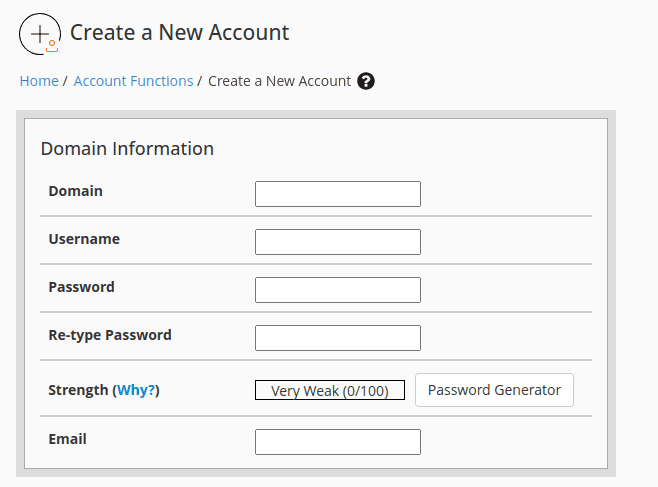This screenshot has width=658, height=487.
Task: Click the Re-type Password label
Action: (110, 335)
